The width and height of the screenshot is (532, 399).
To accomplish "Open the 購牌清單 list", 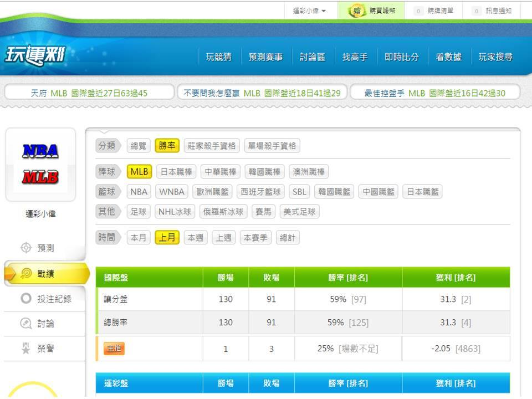I will [433, 11].
